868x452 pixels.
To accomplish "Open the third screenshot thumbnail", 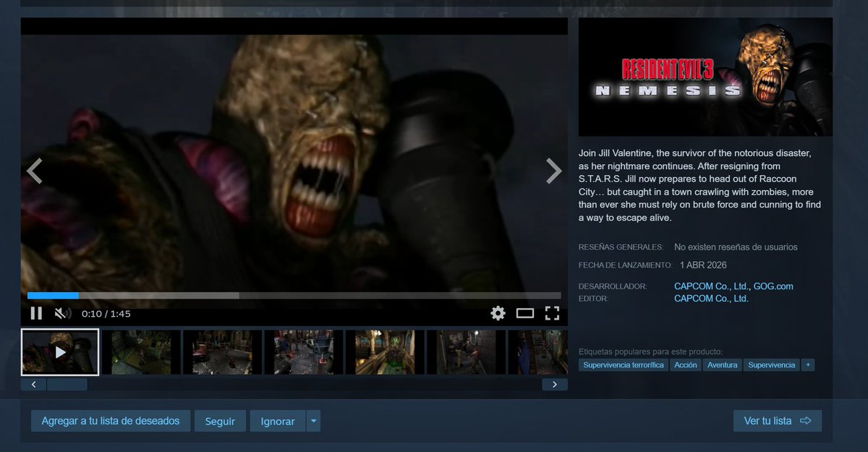I will coord(222,352).
